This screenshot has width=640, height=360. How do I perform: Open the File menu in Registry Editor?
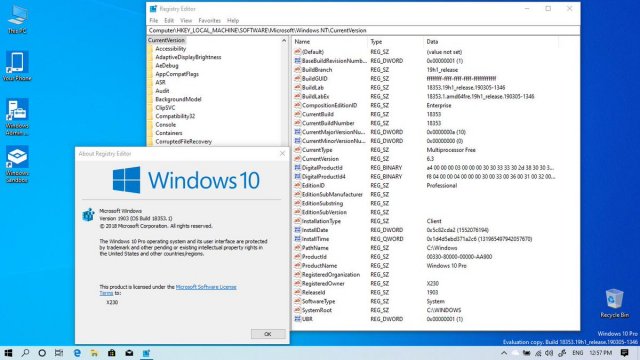point(154,20)
